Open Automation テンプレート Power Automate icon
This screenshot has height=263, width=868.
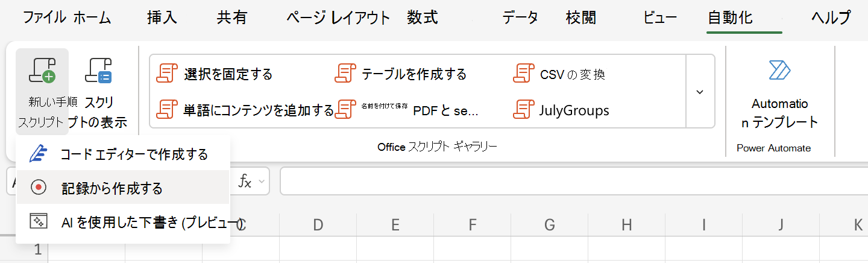(x=779, y=70)
